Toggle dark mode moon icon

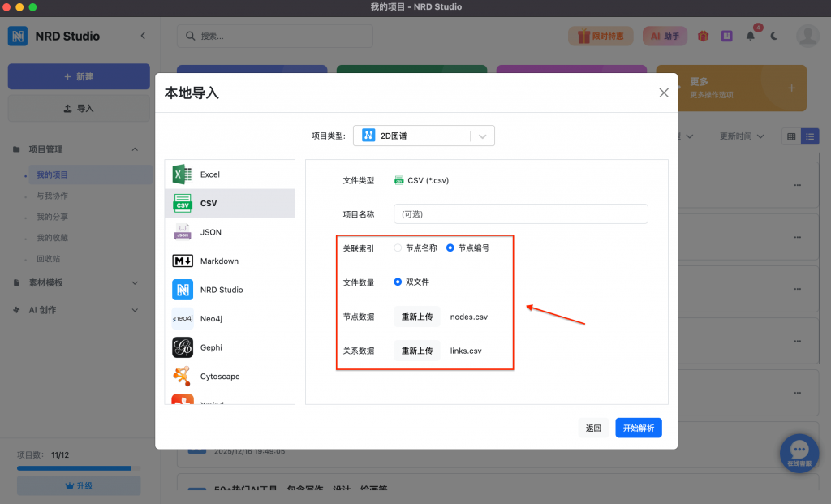(774, 36)
